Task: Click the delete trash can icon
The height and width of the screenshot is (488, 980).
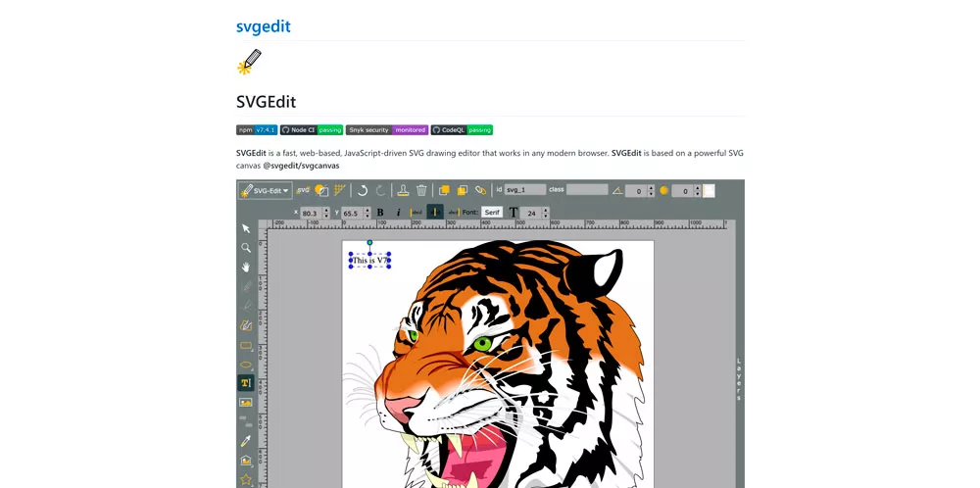Action: [x=421, y=190]
